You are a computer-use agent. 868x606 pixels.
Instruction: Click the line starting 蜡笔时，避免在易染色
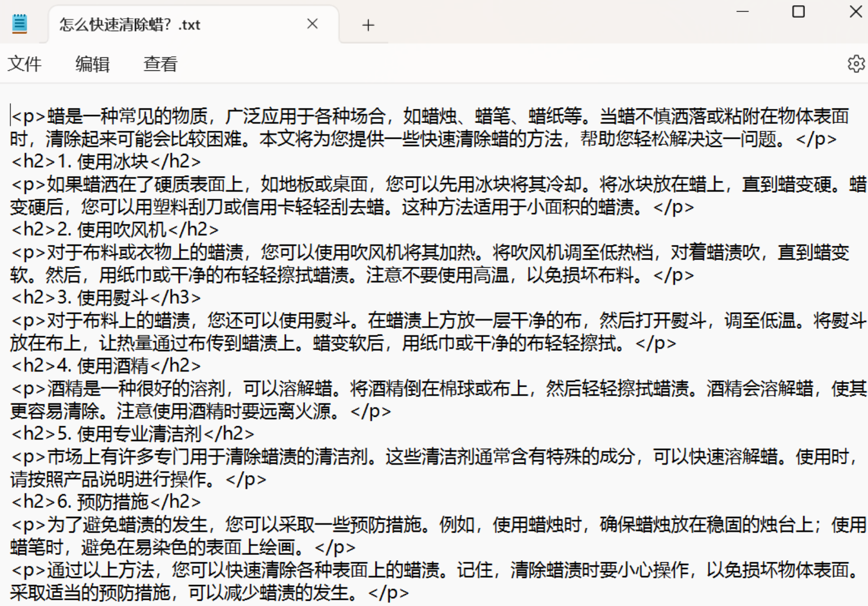pyautogui.click(x=183, y=548)
